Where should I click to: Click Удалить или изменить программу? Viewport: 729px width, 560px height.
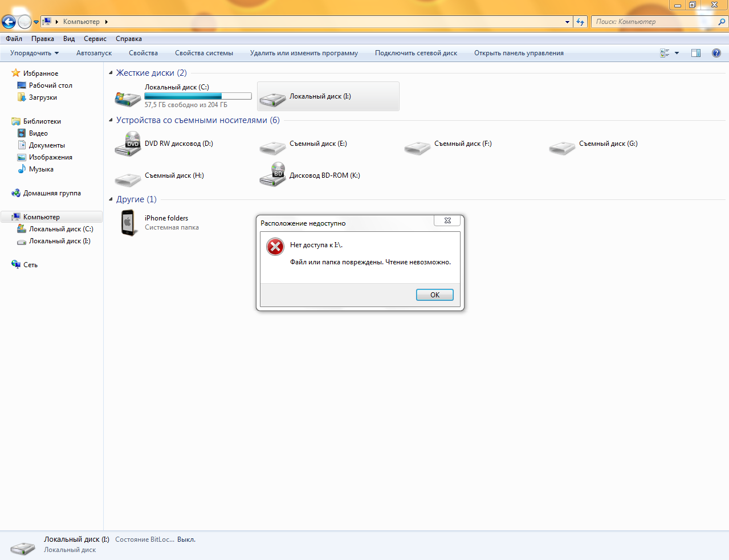pos(304,53)
